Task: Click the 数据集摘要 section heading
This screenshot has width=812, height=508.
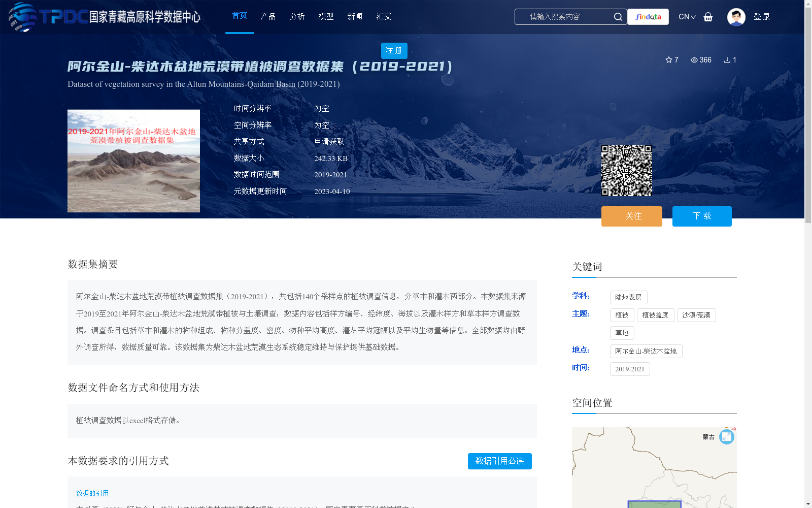Action: (x=93, y=264)
